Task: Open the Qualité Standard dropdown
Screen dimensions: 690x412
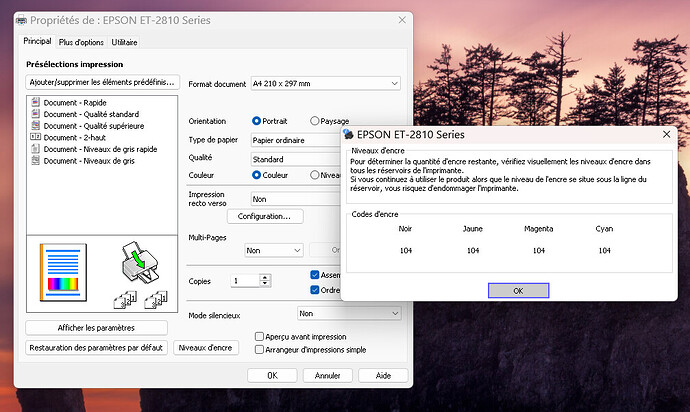Action: [296, 159]
